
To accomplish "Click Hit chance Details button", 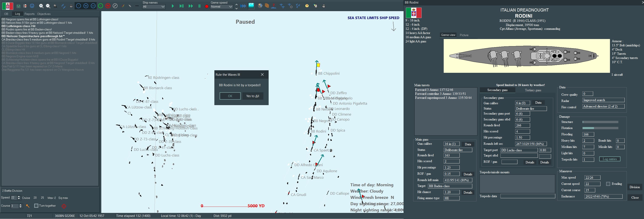I will (468, 193).
